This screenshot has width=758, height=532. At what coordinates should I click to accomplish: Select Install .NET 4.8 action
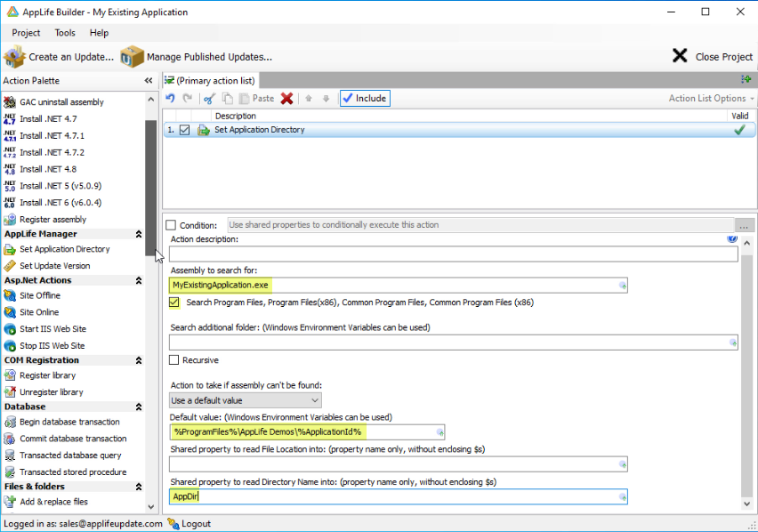point(40,169)
